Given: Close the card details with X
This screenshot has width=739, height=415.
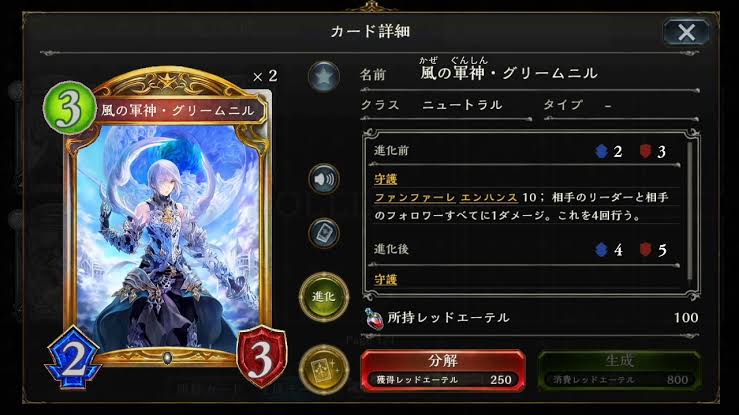Looking at the screenshot, I should [686, 32].
